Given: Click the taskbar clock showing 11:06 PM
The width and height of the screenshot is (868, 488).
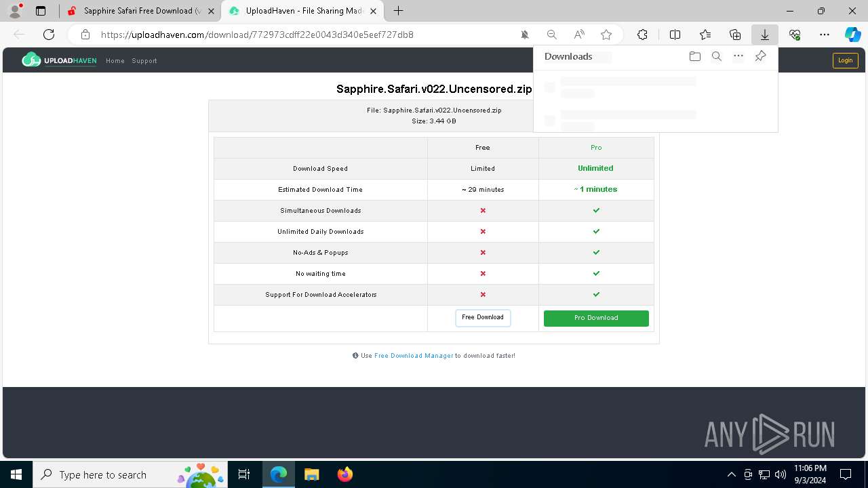Looking at the screenshot, I should [x=810, y=474].
